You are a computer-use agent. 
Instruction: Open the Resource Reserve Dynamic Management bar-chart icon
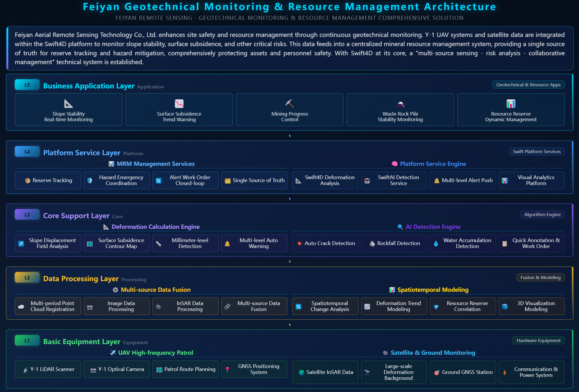[x=511, y=104]
